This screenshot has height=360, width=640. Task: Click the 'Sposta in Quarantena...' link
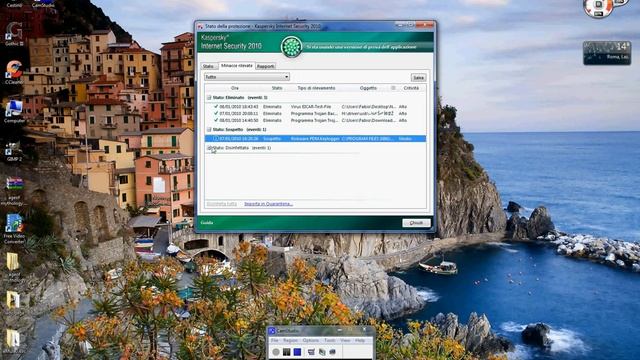268,204
